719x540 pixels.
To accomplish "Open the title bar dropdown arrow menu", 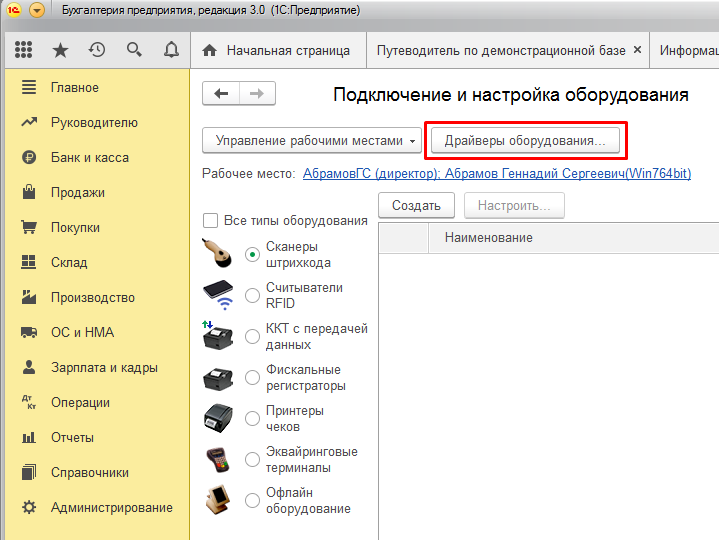I will click(37, 10).
